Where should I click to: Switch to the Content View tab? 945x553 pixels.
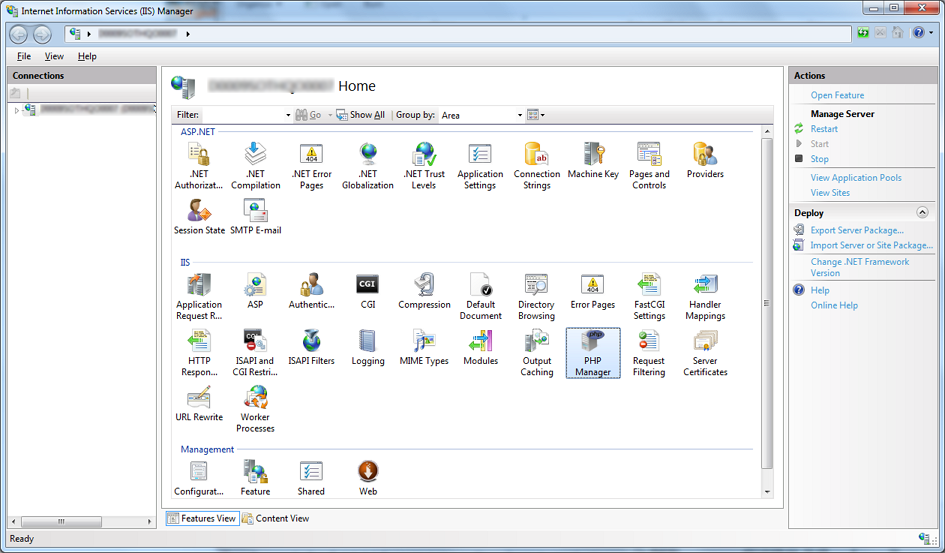(x=275, y=518)
